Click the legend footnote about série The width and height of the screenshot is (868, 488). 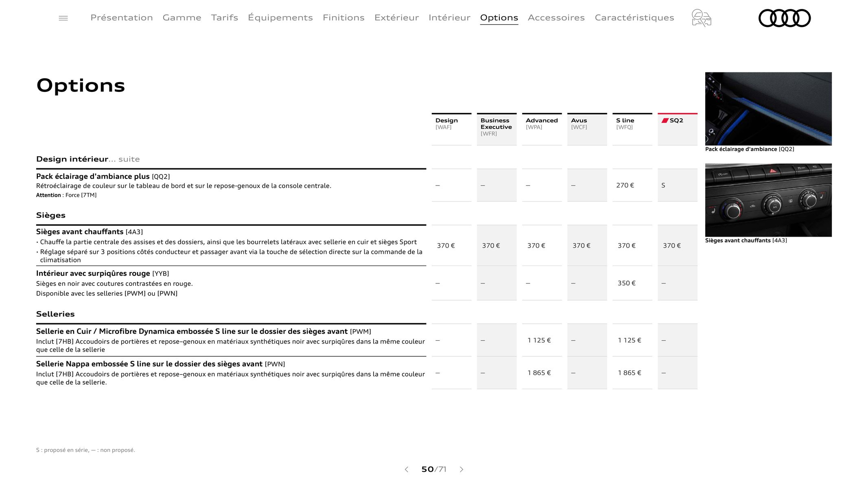tap(85, 450)
